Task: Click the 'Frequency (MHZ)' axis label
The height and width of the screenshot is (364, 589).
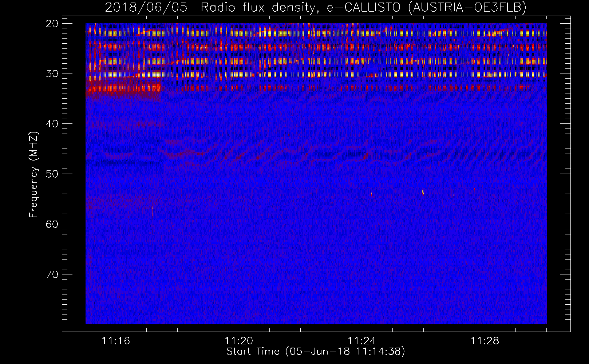Action: pos(33,175)
